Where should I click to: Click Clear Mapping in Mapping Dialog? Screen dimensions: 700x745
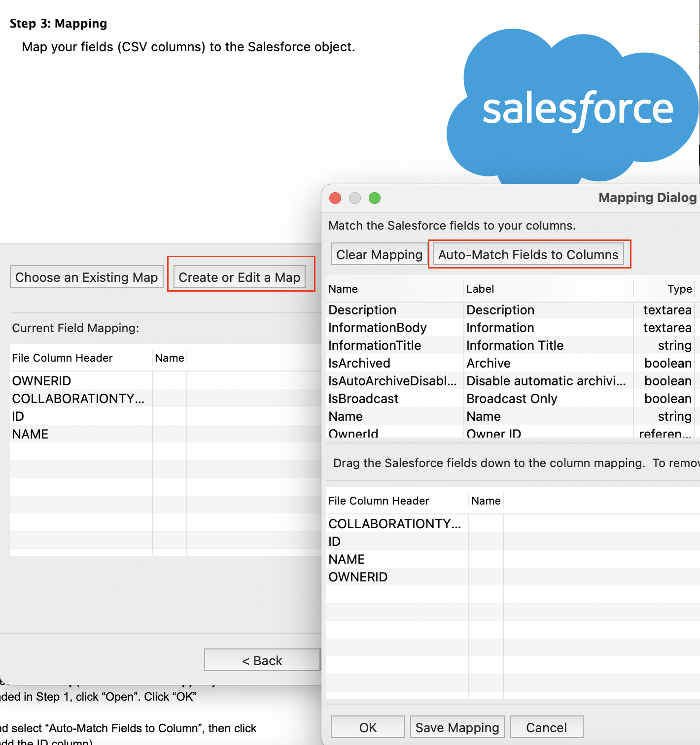pos(379,254)
